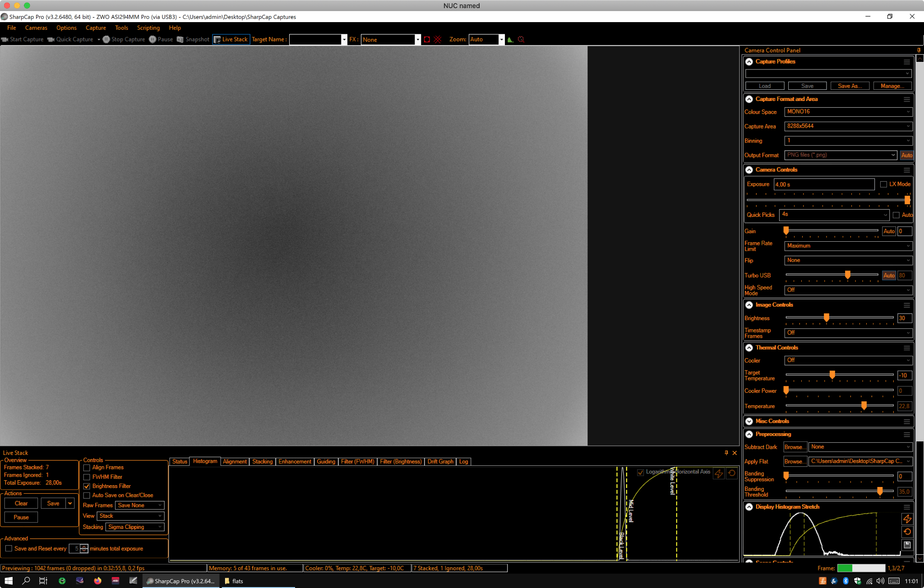Click the Save button in Live Stack Actions

[x=53, y=504]
